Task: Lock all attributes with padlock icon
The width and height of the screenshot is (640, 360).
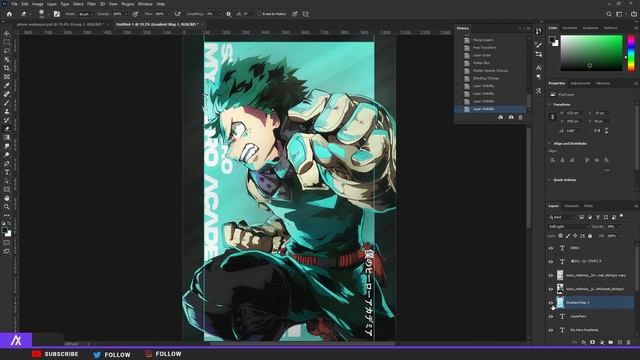Action: (590, 236)
